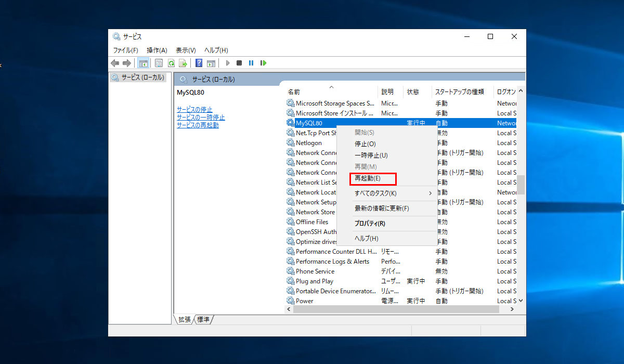
Task: Click the horizontal scrollbar left arrow
Action: (290, 309)
